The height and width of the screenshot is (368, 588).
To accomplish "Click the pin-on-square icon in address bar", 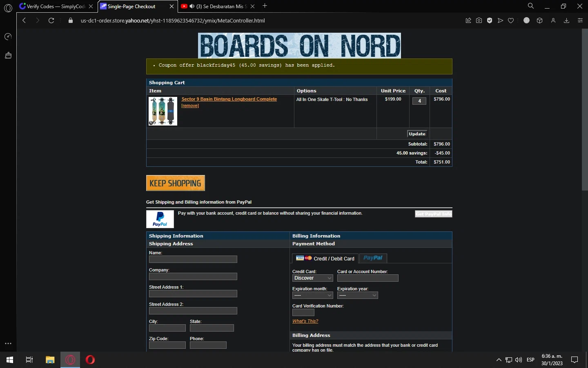I will 468,20.
